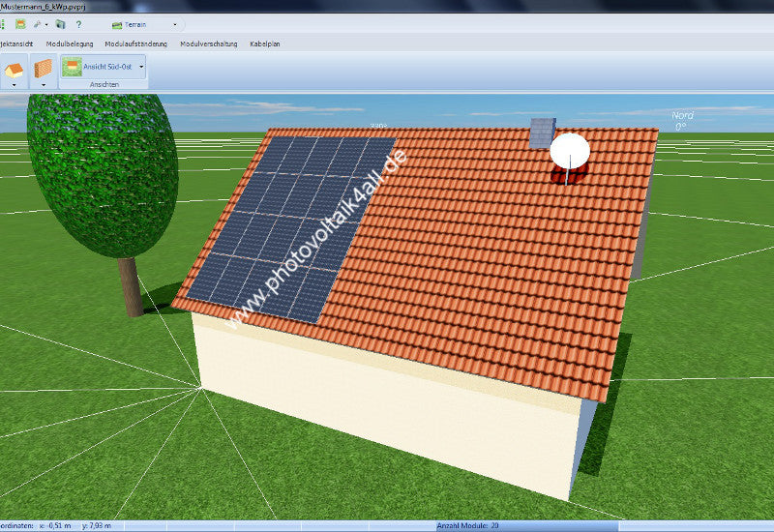The image size is (774, 532).
Task: Click the 'y: 7,93 m' status value
Action: click(96, 526)
